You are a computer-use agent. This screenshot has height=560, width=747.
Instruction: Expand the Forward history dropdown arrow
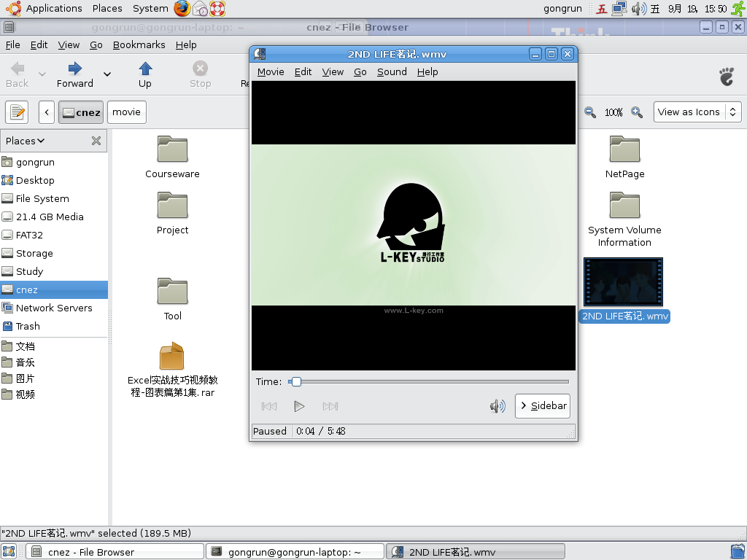coord(107,74)
